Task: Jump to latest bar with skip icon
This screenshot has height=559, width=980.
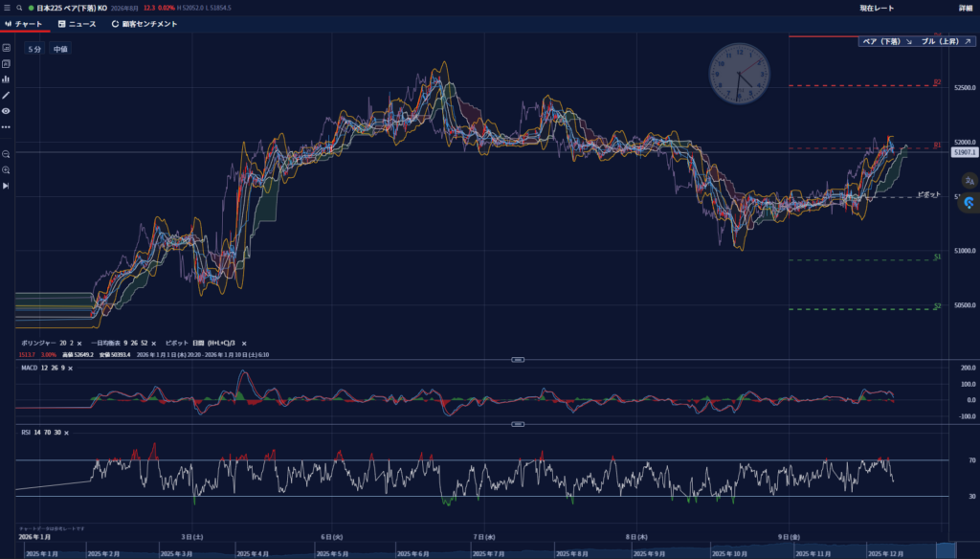Action: pyautogui.click(x=6, y=186)
